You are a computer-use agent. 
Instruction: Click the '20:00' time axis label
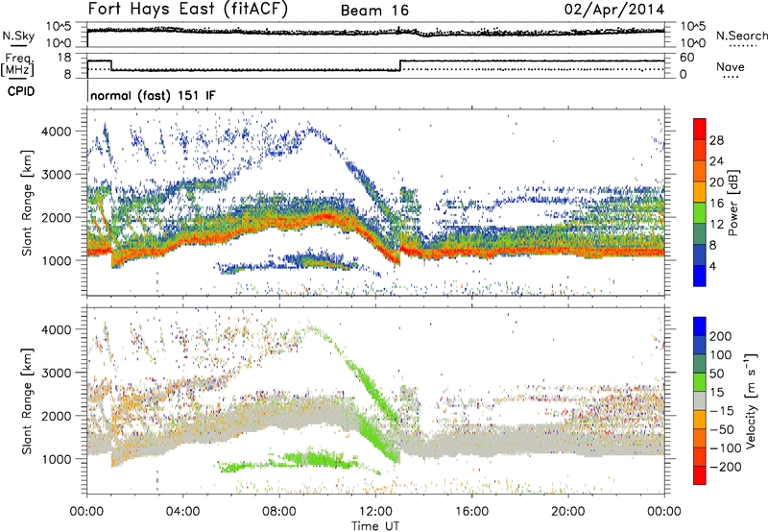(568, 512)
